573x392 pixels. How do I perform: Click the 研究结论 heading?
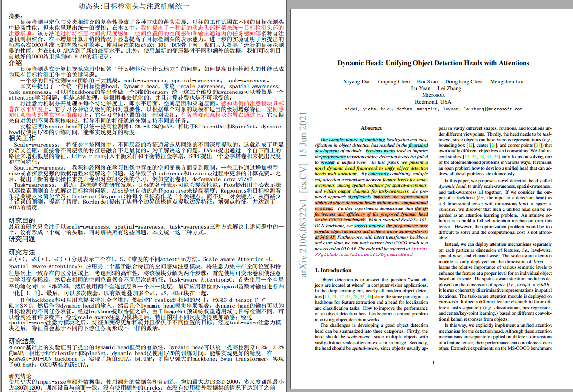point(20,376)
